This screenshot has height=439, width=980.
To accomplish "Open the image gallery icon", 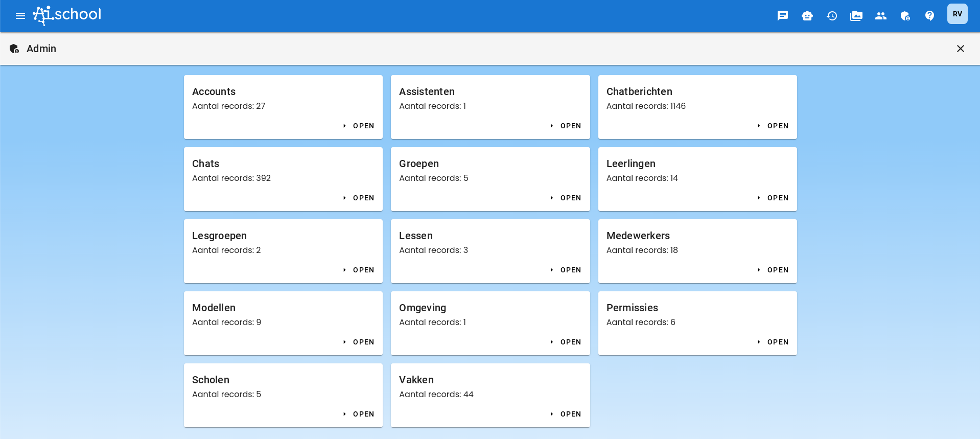I will point(856,16).
